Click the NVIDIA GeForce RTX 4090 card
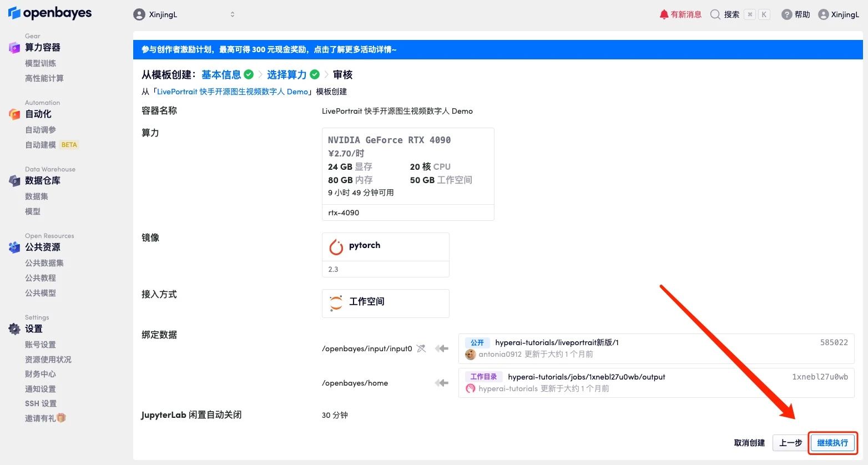The width and height of the screenshot is (868, 465). [x=408, y=174]
